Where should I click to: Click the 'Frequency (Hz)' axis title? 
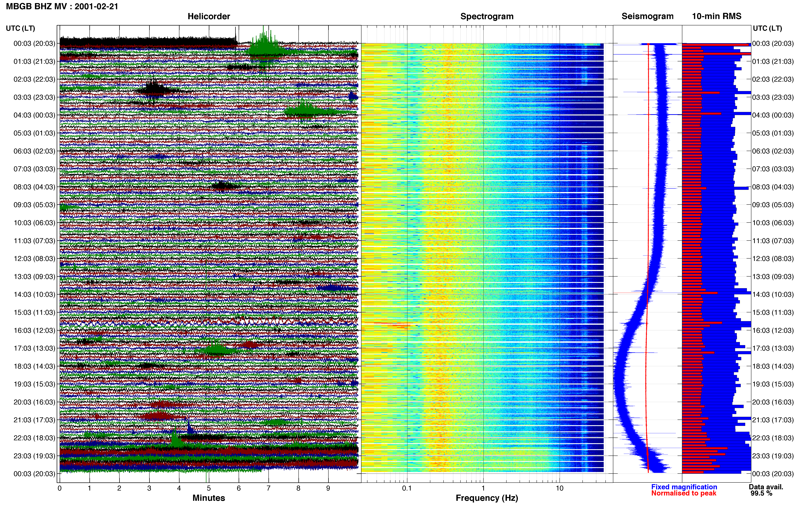(487, 498)
